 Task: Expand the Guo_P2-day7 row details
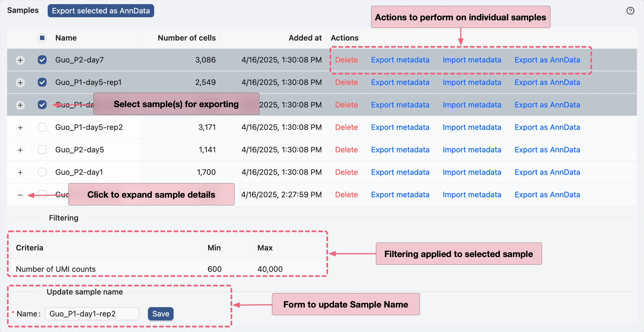20,60
